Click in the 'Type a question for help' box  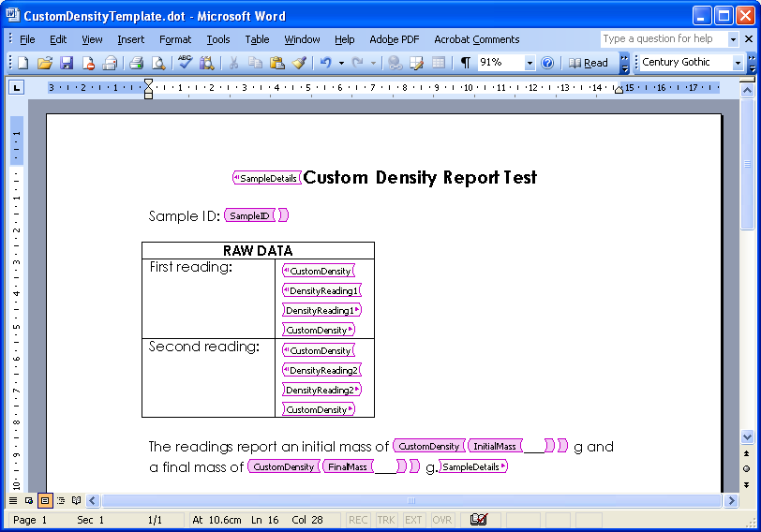(658, 39)
